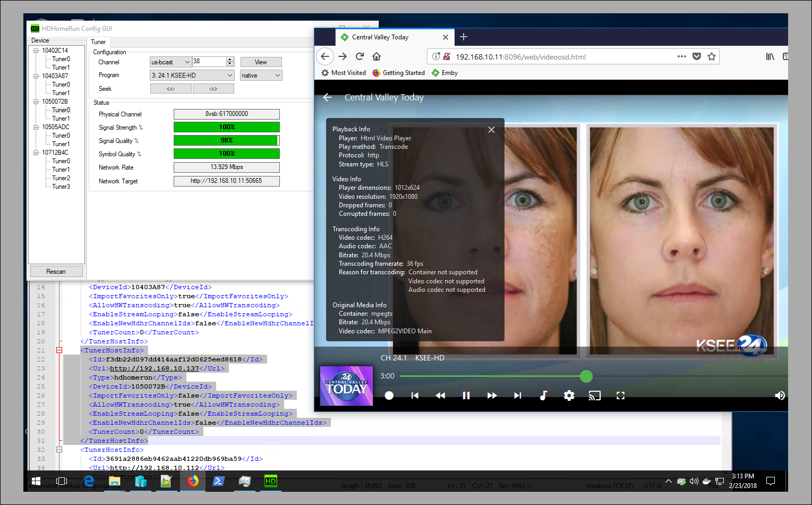
Task: Open audio track selection music note
Action: 543,395
